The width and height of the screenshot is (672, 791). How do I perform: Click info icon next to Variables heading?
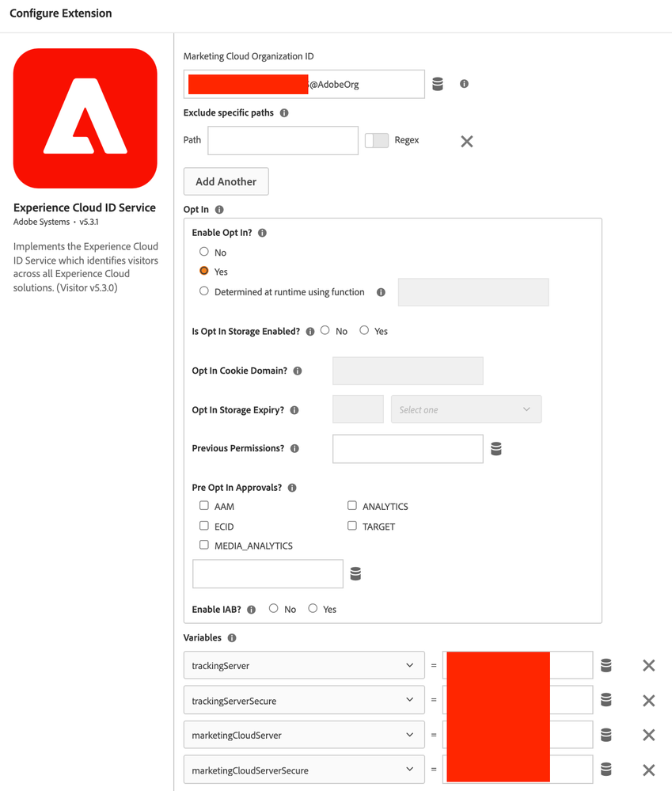coord(232,638)
